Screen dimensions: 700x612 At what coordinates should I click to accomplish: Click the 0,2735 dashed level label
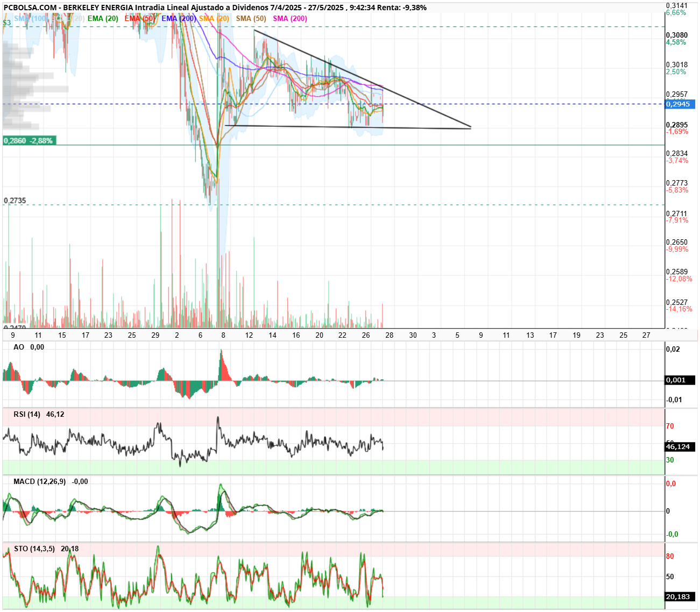[x=15, y=201]
